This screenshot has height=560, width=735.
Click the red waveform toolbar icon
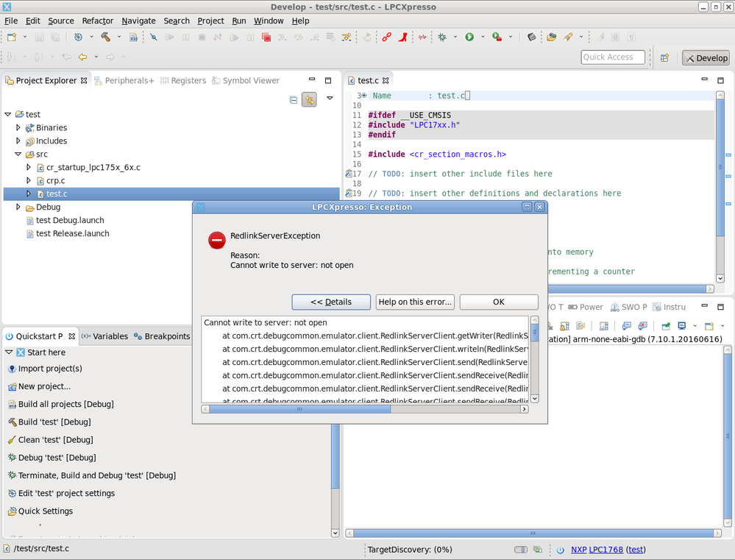pos(422,37)
